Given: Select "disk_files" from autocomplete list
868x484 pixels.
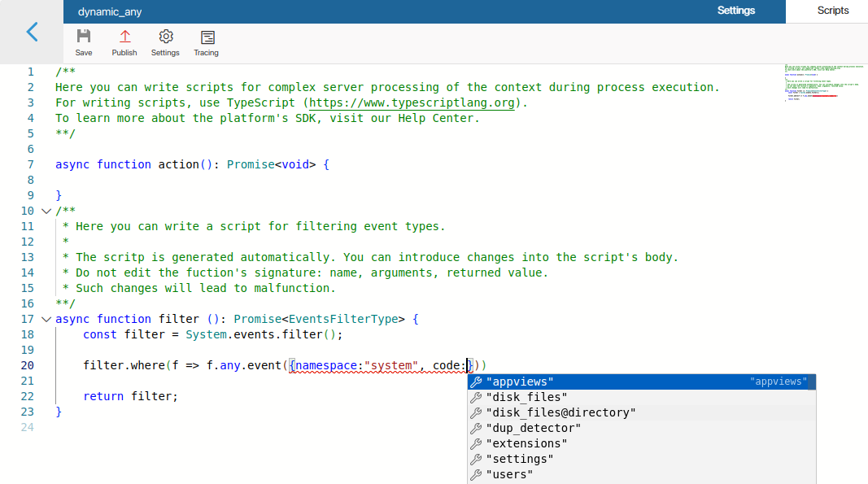Looking at the screenshot, I should pos(527,397).
